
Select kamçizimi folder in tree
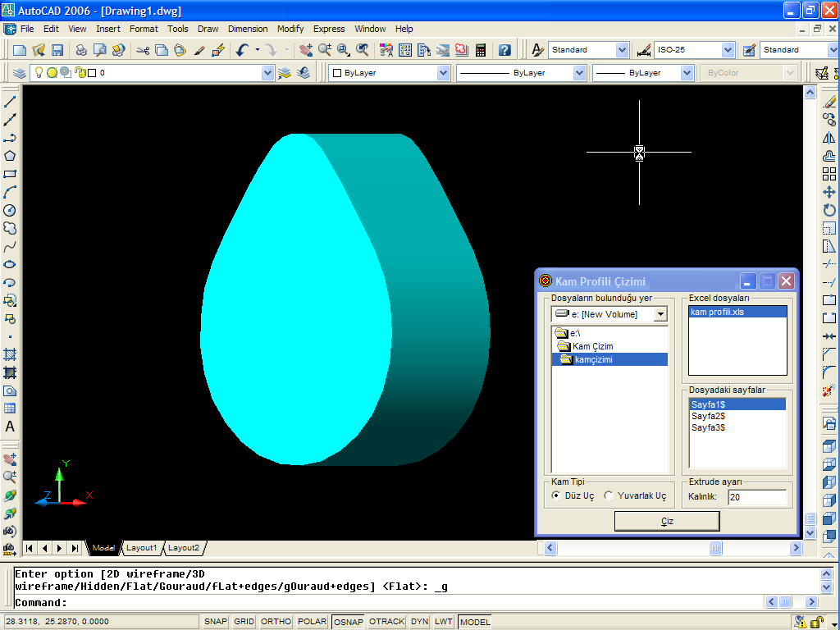pos(593,359)
